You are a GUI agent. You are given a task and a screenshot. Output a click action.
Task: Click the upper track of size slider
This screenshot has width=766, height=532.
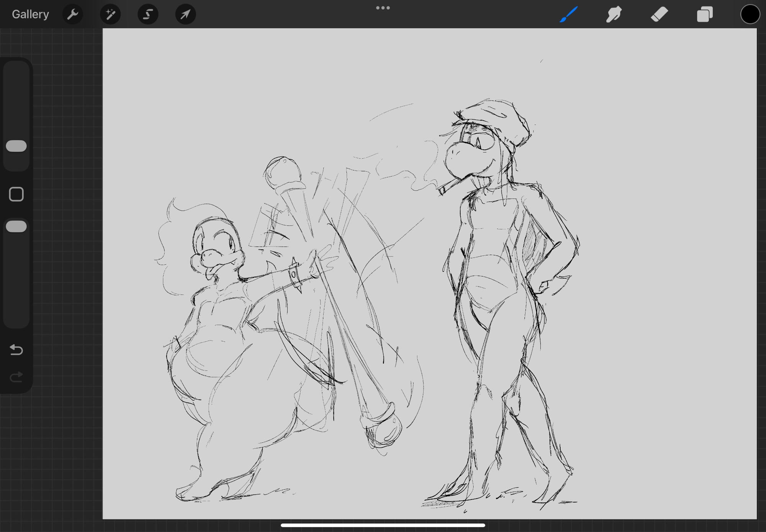point(16,100)
